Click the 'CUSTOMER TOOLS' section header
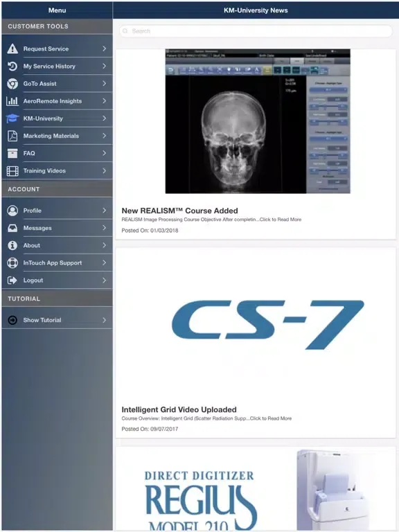Screen dimensions: 399x532 38,26
